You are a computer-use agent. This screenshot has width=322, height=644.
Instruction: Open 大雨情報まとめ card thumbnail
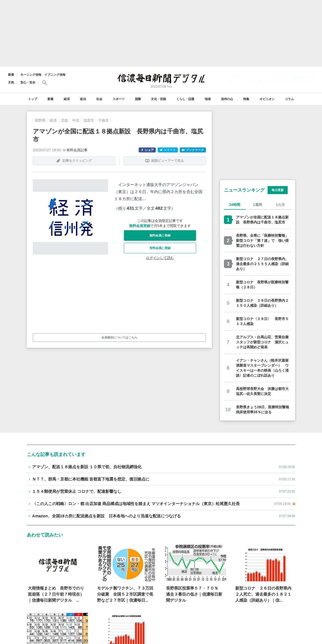coord(57,563)
